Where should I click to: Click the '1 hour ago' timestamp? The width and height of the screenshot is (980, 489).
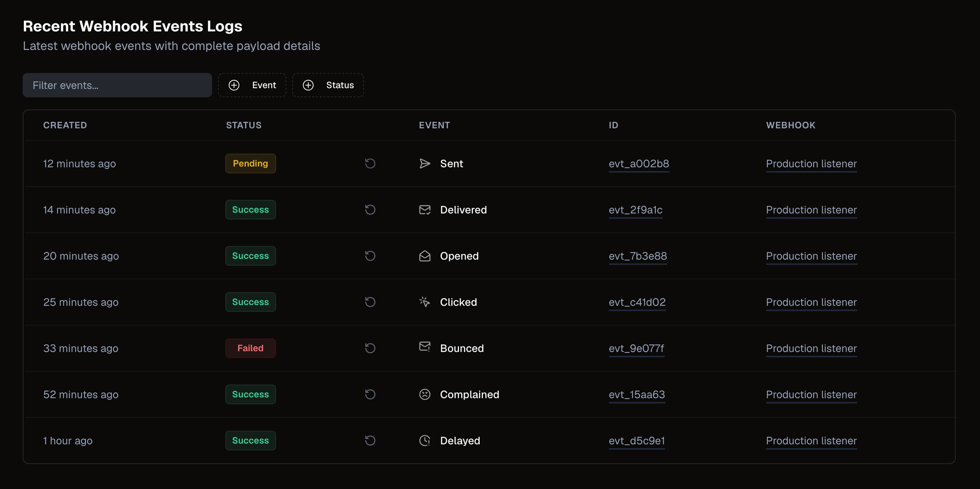click(x=68, y=440)
